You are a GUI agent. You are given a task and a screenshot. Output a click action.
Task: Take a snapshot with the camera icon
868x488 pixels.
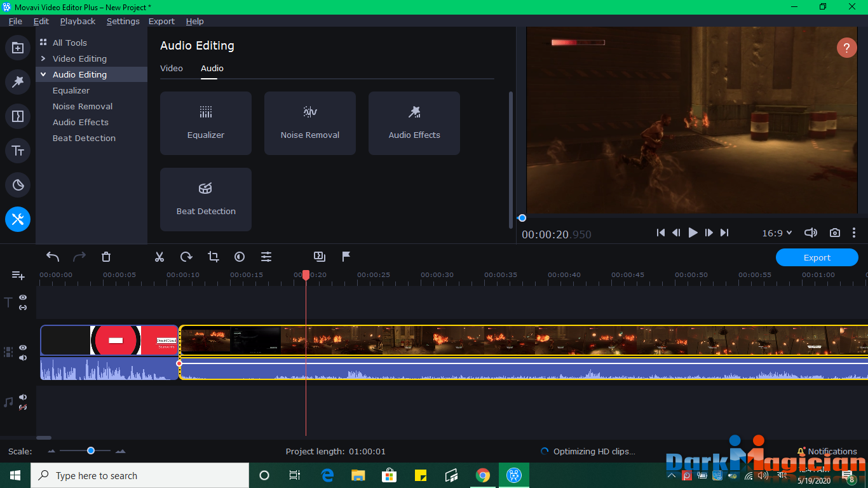835,233
